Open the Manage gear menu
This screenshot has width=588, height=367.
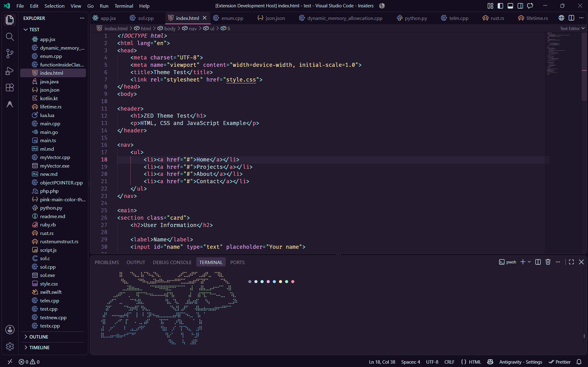click(x=10, y=346)
